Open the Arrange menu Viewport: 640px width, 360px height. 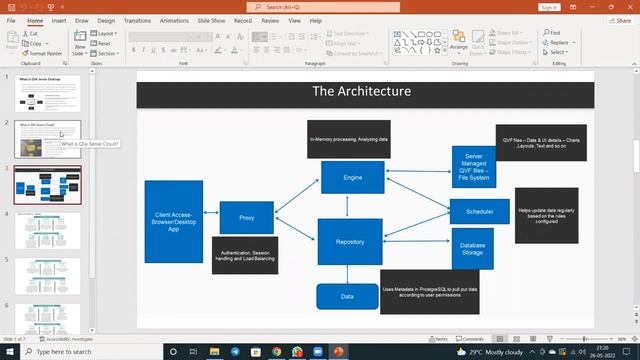tap(459, 42)
